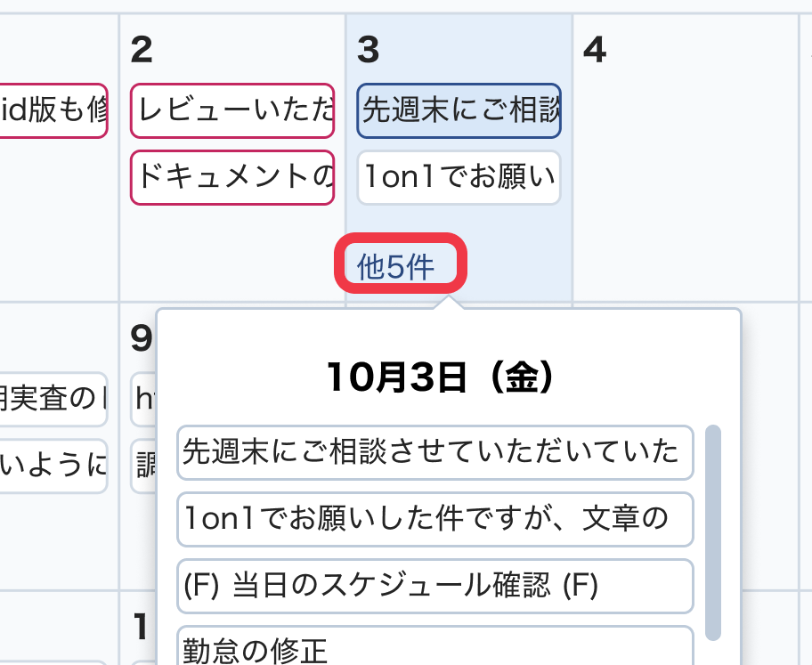Open the "1on1でお願い" event in day 3 cell
The image size is (812, 665).
pyautogui.click(x=459, y=178)
